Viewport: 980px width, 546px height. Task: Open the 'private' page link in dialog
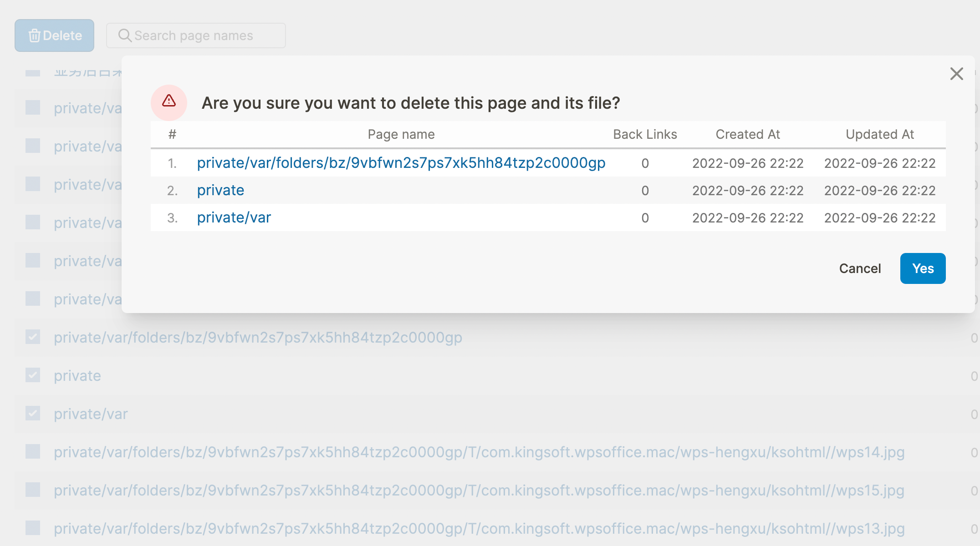point(220,190)
